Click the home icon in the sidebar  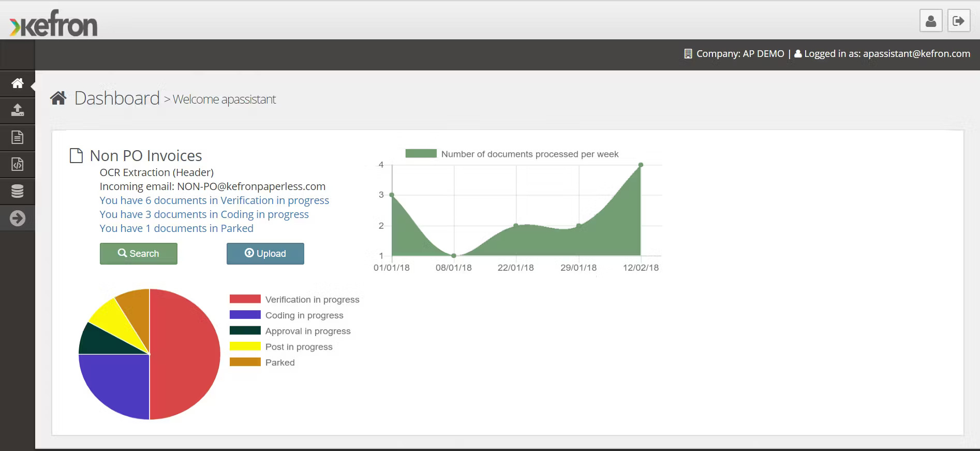[17, 83]
